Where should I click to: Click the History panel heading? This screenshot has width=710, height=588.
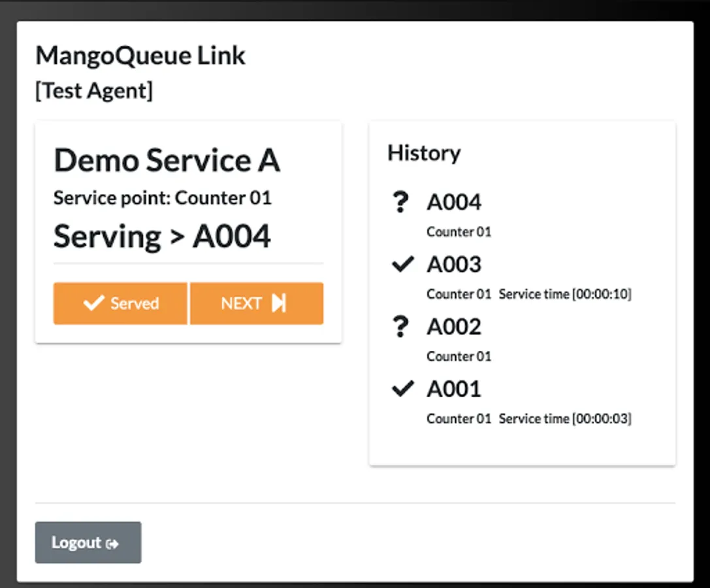[x=424, y=153]
